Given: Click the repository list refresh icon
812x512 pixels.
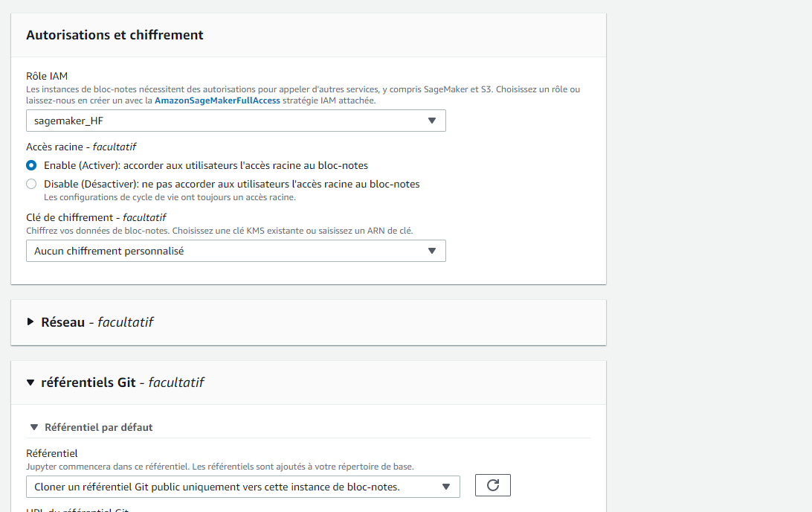Looking at the screenshot, I should 492,484.
